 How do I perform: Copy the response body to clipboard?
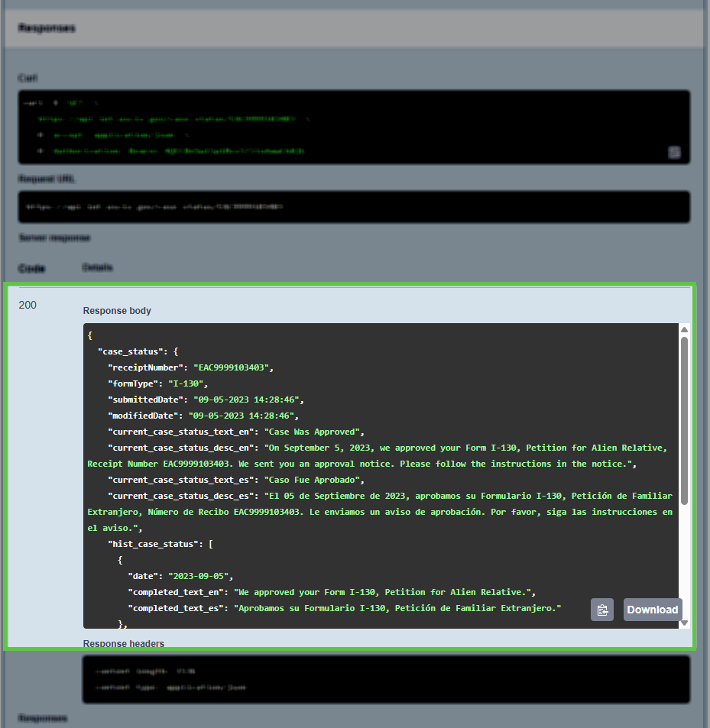[x=602, y=610]
